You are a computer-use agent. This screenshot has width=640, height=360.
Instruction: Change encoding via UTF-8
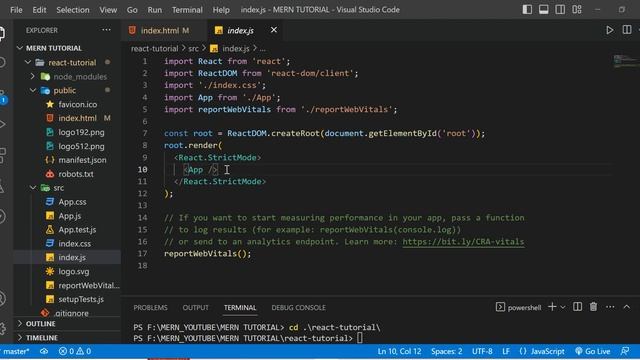tap(482, 351)
